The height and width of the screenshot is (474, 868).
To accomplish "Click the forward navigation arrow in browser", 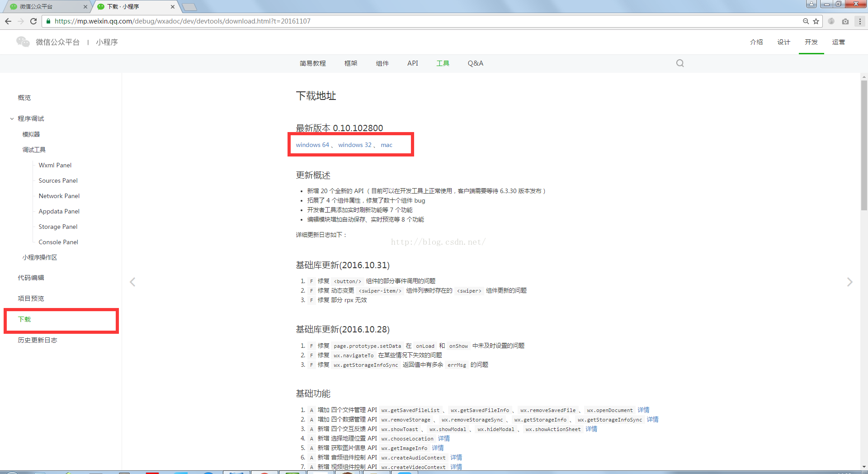I will click(x=21, y=21).
